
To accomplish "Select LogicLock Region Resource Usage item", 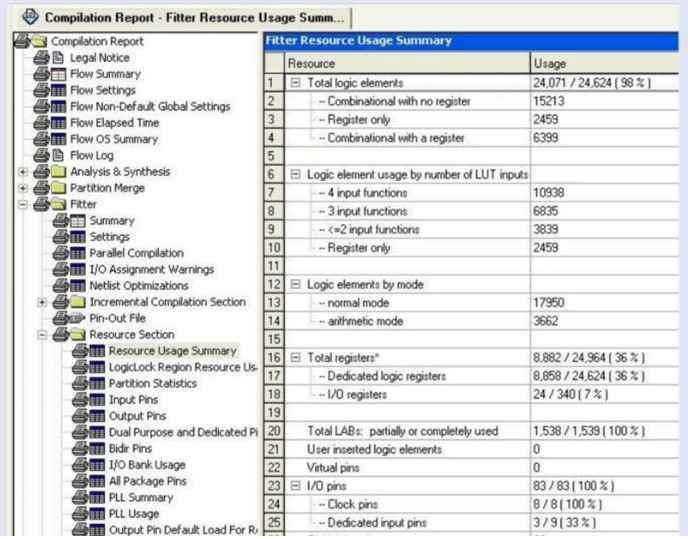I will pos(183,367).
